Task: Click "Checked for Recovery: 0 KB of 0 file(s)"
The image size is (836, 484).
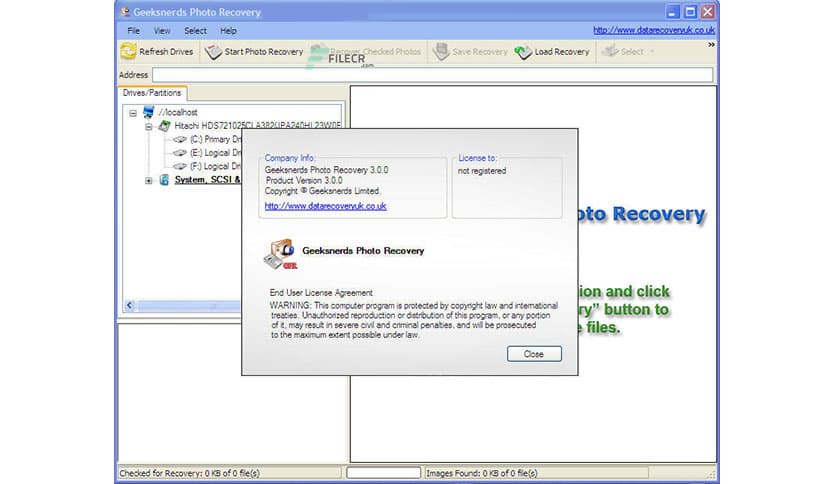Action: pyautogui.click(x=189, y=473)
